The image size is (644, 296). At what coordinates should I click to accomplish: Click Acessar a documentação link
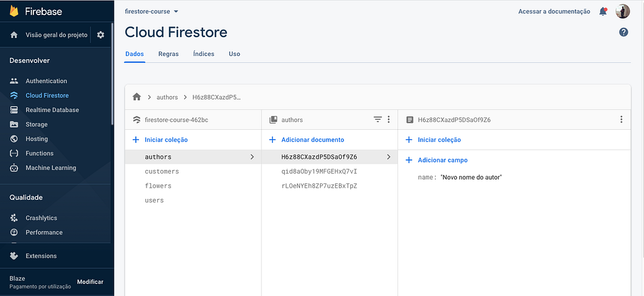tap(554, 11)
